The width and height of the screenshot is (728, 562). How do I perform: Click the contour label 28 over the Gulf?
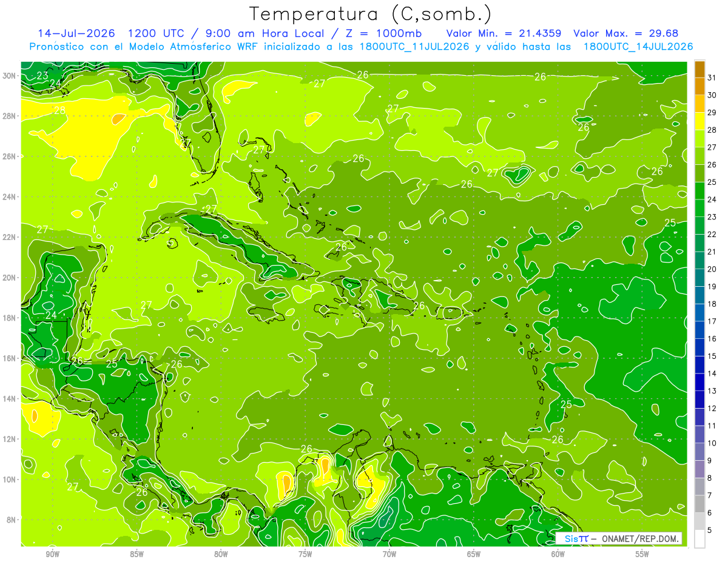click(59, 110)
